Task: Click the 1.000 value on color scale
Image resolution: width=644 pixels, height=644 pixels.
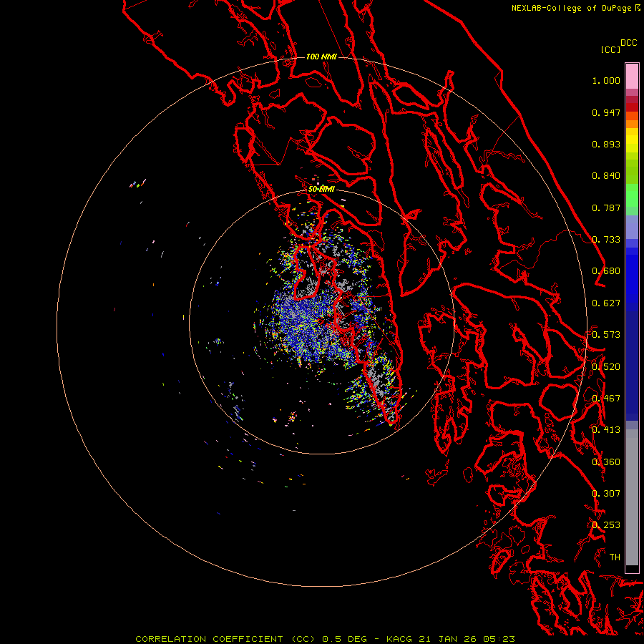Action: [606, 80]
